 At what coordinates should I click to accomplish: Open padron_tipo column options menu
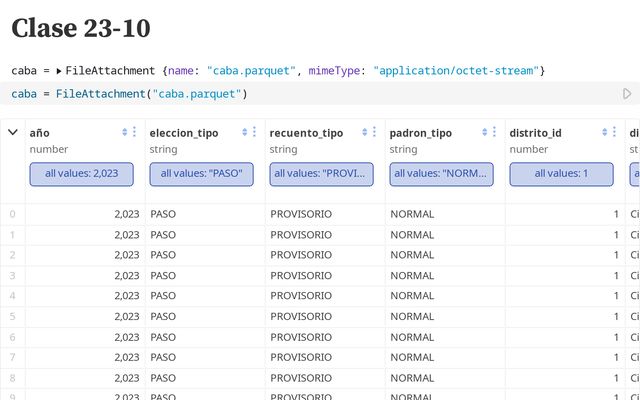click(x=495, y=132)
